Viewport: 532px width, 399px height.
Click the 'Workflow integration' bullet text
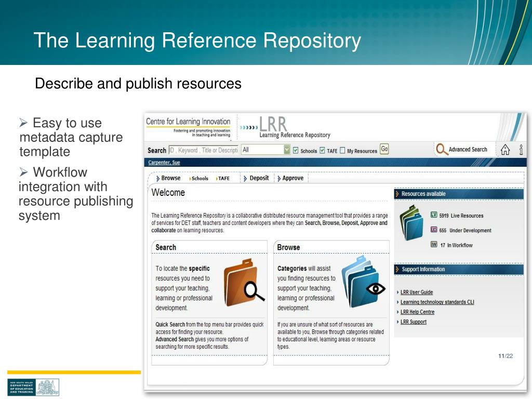point(76,194)
